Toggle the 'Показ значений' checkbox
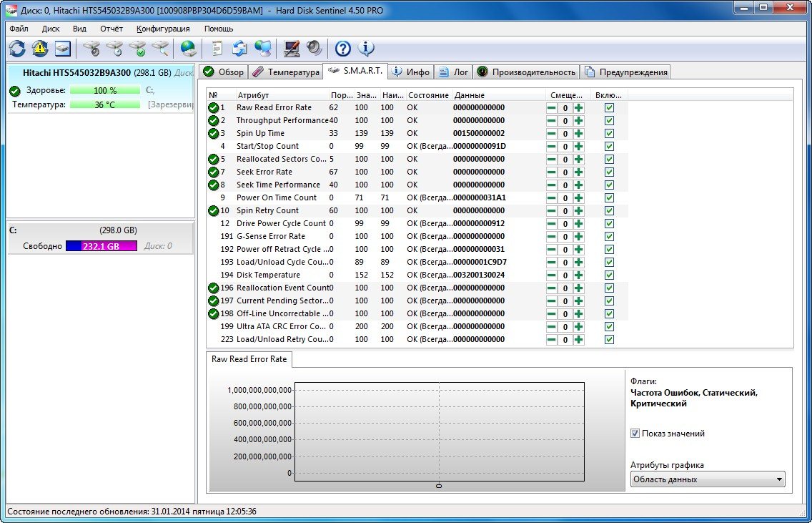Image resolution: width=812 pixels, height=523 pixels. tap(635, 434)
